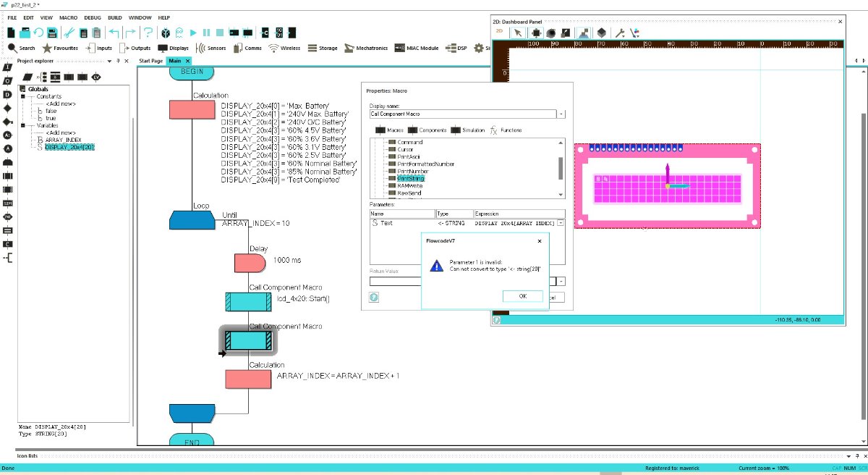Stop the simulation with Stop icon
Screen dimensions: 868x475
tap(220, 33)
